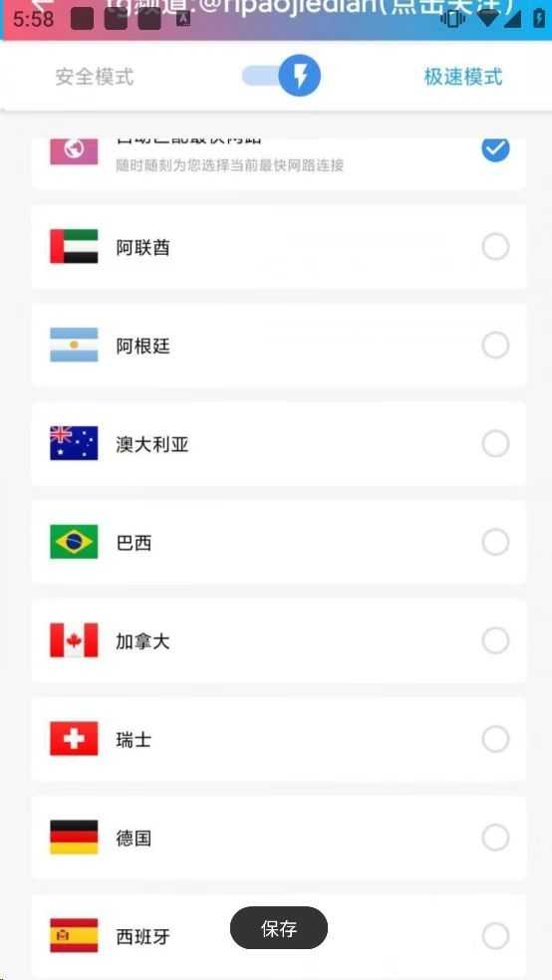Tap the Switzerland flag icon
Screen dimensions: 552x980
[74, 739]
